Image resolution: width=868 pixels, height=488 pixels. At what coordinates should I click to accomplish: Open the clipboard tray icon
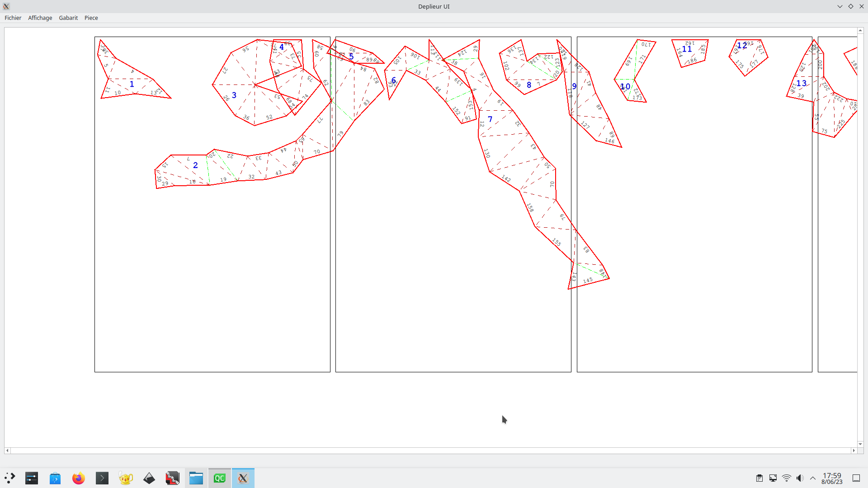(x=759, y=478)
